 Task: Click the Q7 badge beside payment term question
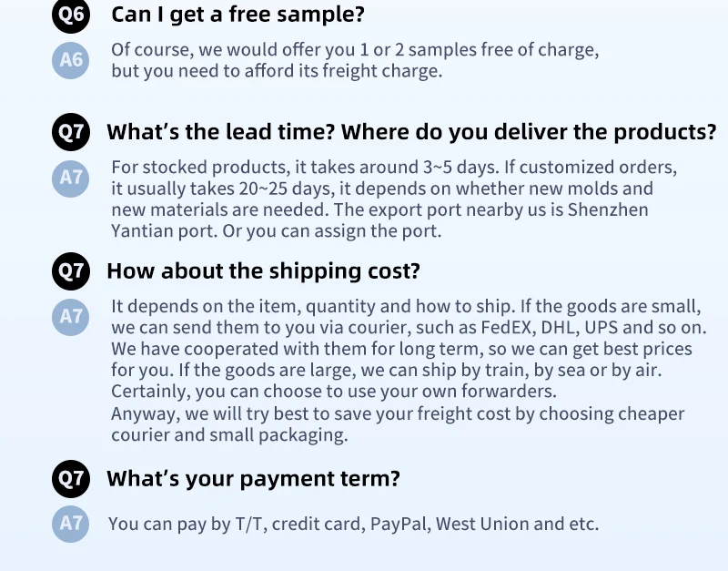[x=71, y=479]
